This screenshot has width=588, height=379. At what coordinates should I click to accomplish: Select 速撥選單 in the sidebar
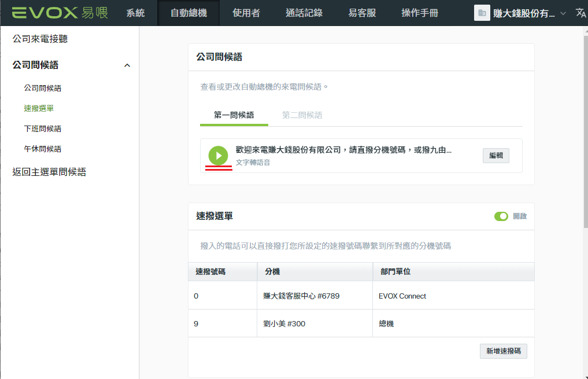click(39, 108)
